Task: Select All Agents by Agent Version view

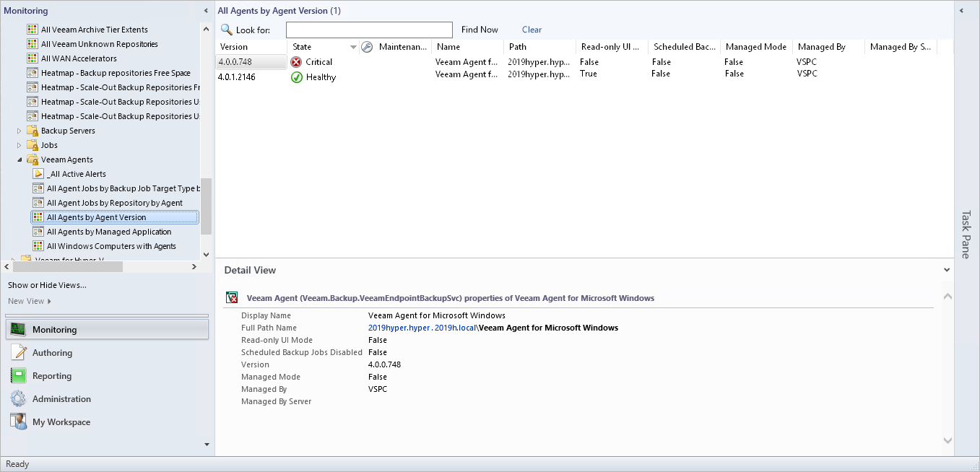Action: [115, 217]
